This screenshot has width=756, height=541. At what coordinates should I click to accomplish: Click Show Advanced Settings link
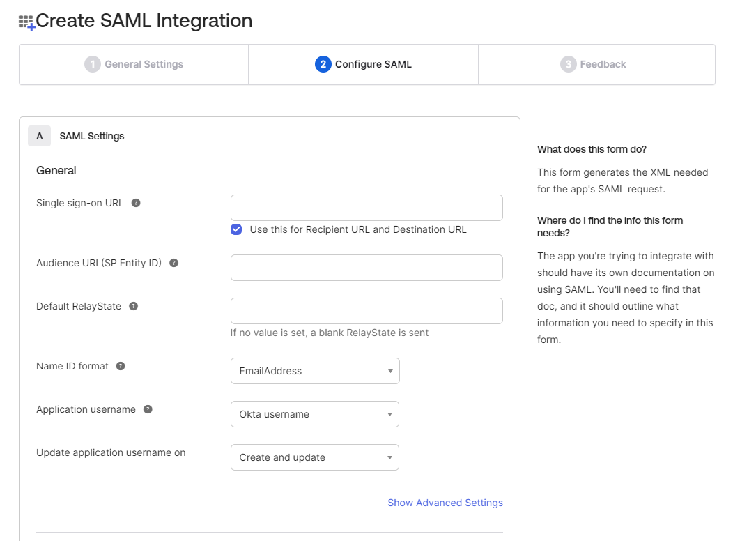(445, 503)
